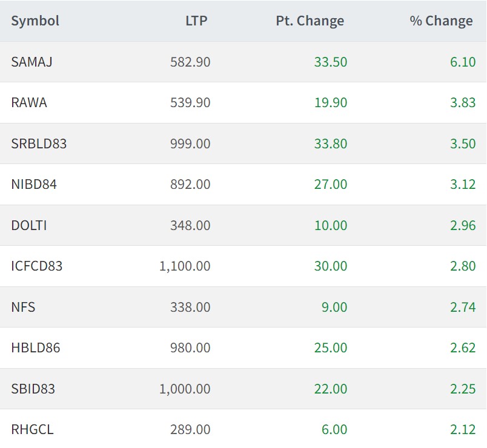This screenshot has height=448, width=487.
Task: Open the SAMAJ stock symbol link
Action: 31,62
